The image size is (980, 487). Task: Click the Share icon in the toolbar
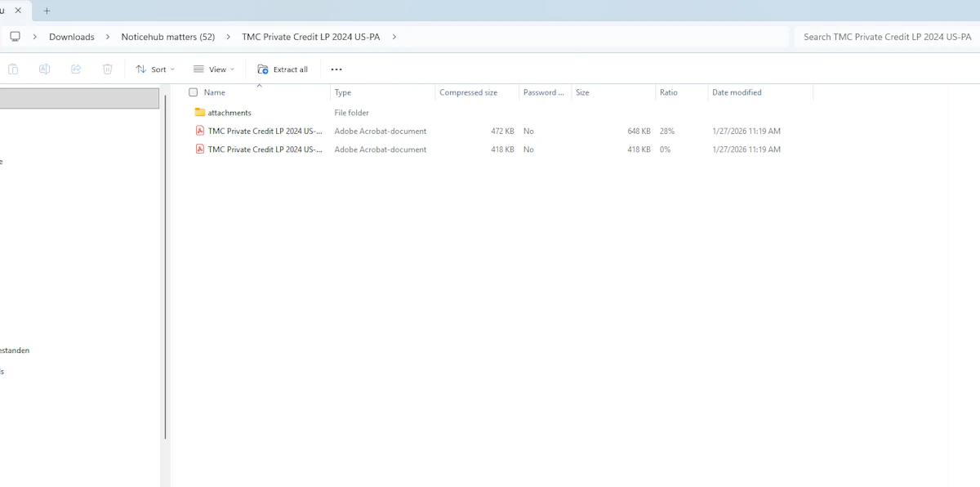[76, 69]
